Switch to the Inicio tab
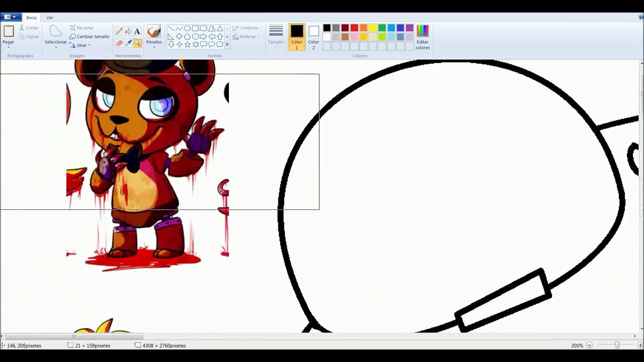This screenshot has width=644, height=362. [x=31, y=18]
